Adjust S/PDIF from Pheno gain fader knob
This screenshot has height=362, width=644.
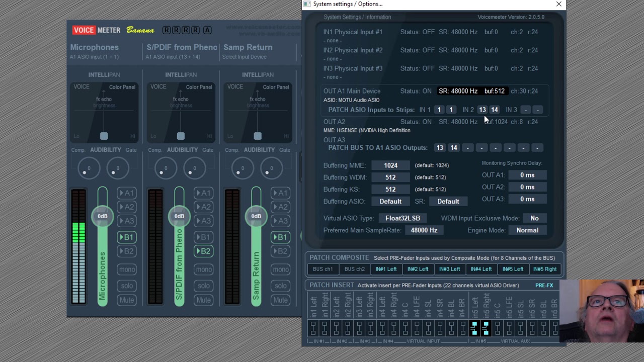pos(179,216)
